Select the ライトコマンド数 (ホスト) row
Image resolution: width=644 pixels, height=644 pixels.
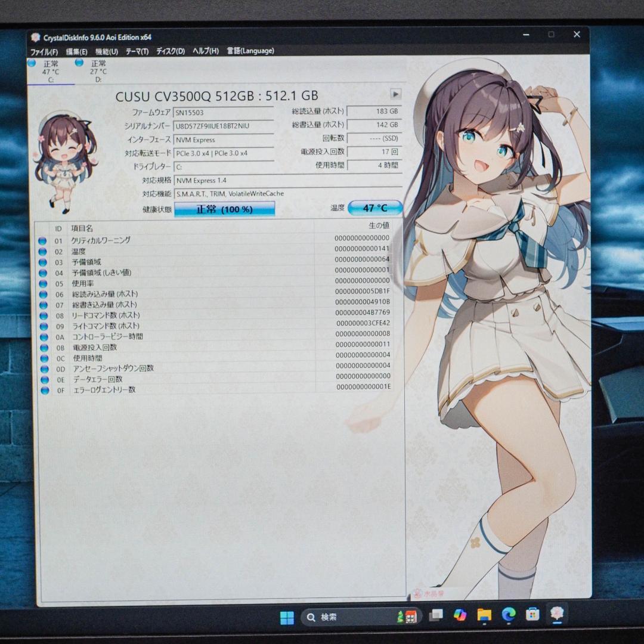click(x=213, y=326)
